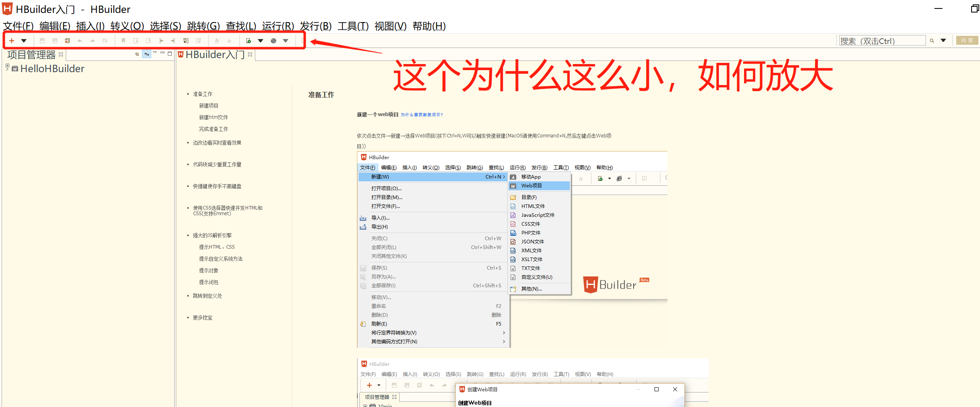This screenshot has height=407, width=980.
Task: Select the 项目管理器 tab
Action: click(31, 54)
